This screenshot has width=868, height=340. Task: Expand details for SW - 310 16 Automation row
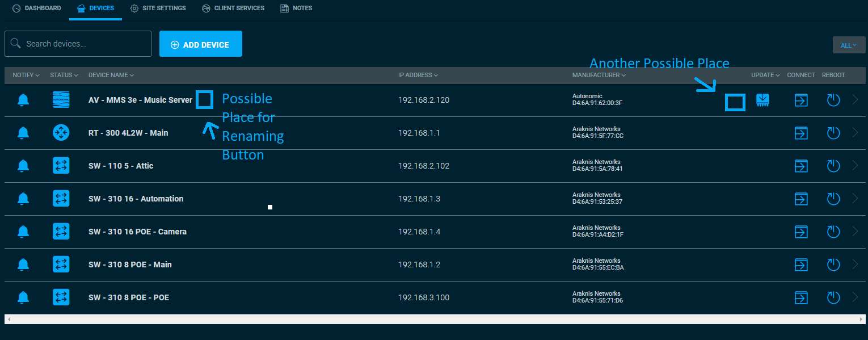click(x=856, y=199)
